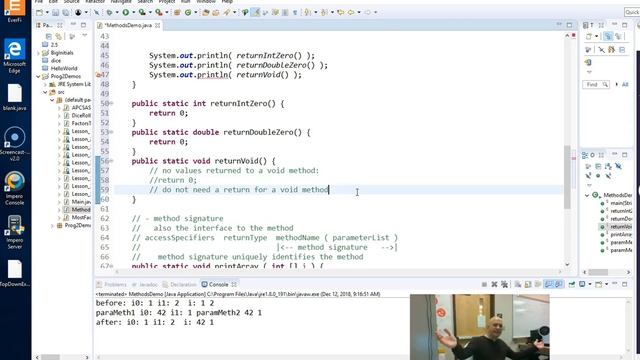Run the program with the green Run icon
The height and width of the screenshot is (360, 640).
pos(125,13)
